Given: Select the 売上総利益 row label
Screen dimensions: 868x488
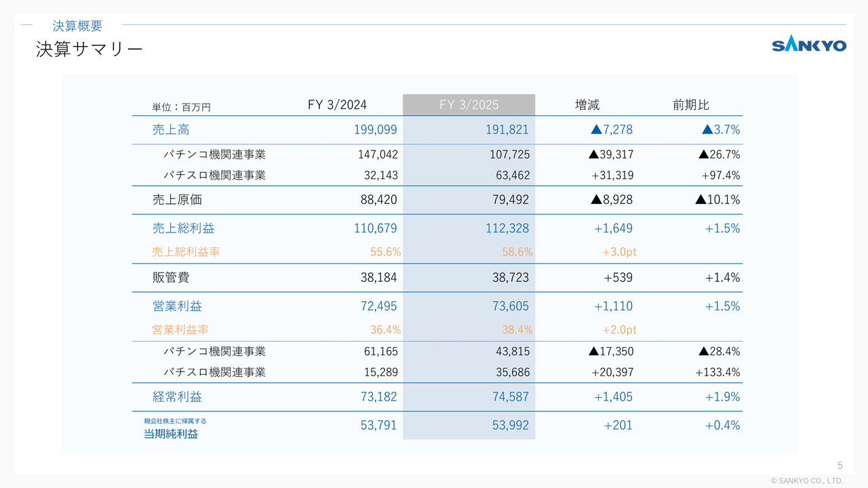Looking at the screenshot, I should [x=183, y=228].
